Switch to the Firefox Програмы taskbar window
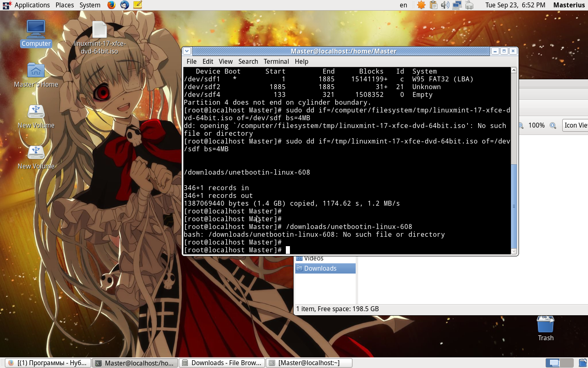The height and width of the screenshot is (368, 588). pos(48,363)
